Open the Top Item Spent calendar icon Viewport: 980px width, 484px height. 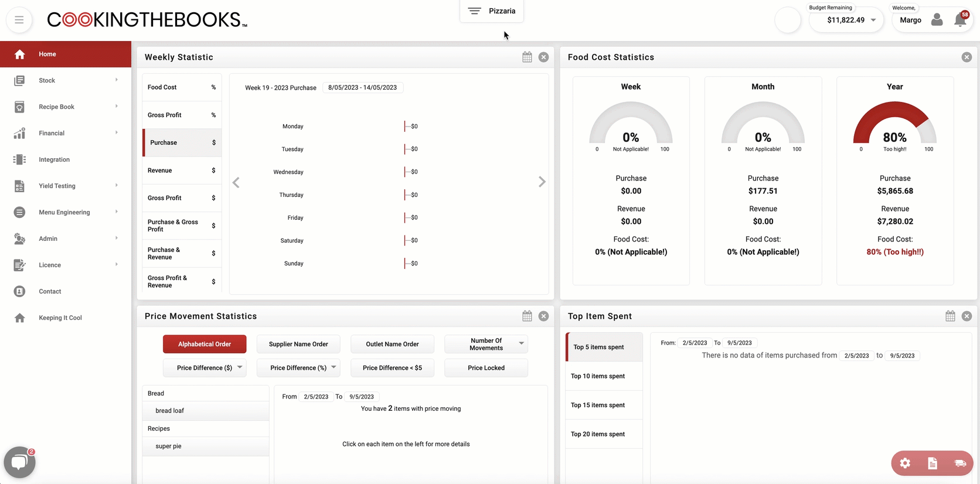[x=950, y=316]
